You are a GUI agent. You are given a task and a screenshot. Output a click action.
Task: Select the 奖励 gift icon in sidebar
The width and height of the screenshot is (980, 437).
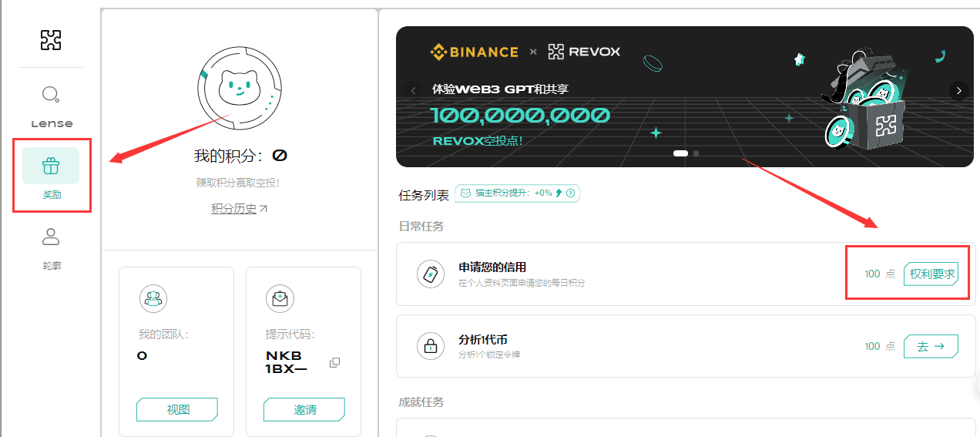(51, 166)
